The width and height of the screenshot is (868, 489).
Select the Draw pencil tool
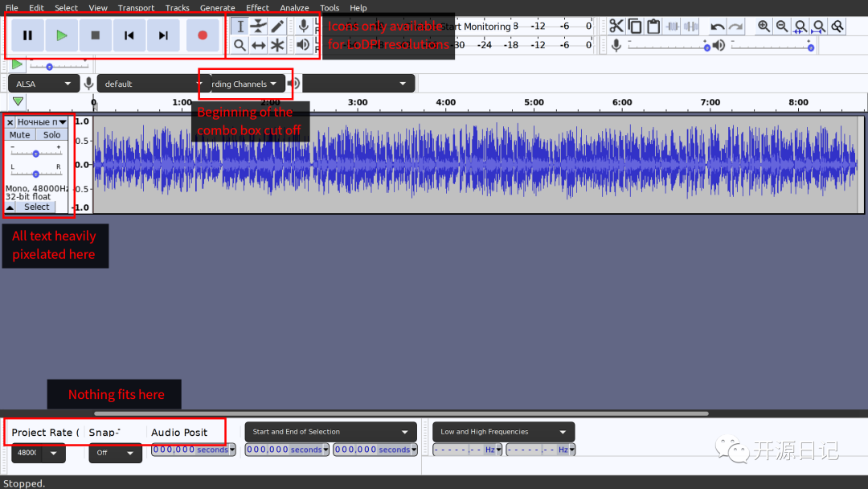[x=277, y=26]
